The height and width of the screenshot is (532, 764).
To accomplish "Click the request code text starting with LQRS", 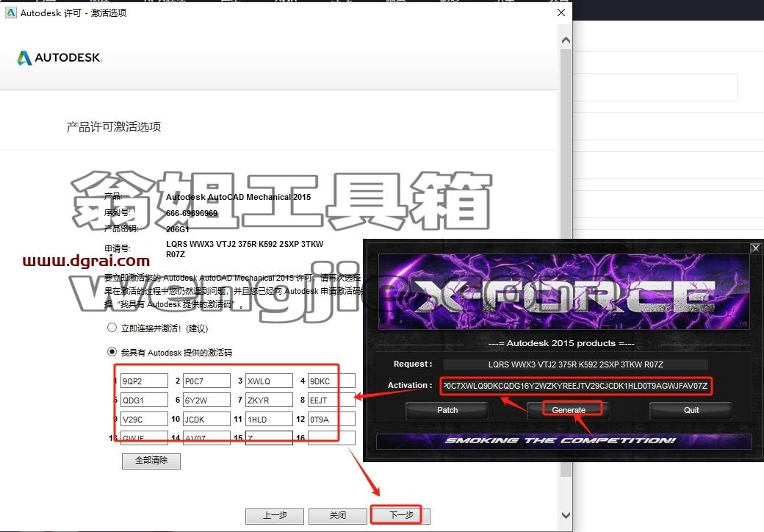I will tap(245, 249).
